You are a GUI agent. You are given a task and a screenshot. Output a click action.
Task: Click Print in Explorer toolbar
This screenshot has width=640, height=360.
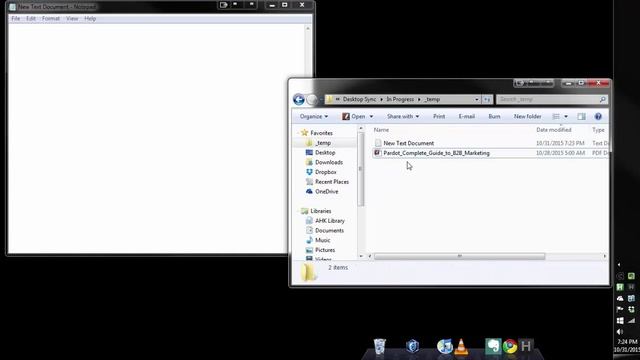tap(439, 116)
